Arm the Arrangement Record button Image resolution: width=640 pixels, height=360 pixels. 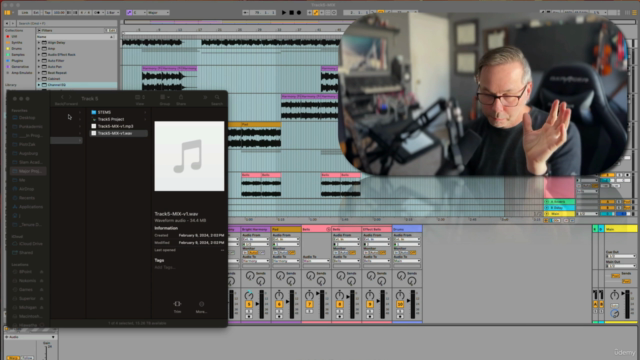[299, 13]
